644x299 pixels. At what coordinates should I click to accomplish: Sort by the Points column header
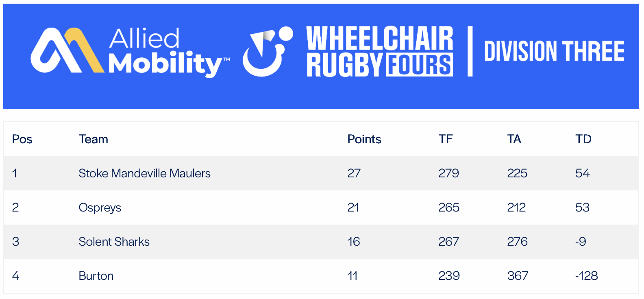[364, 139]
